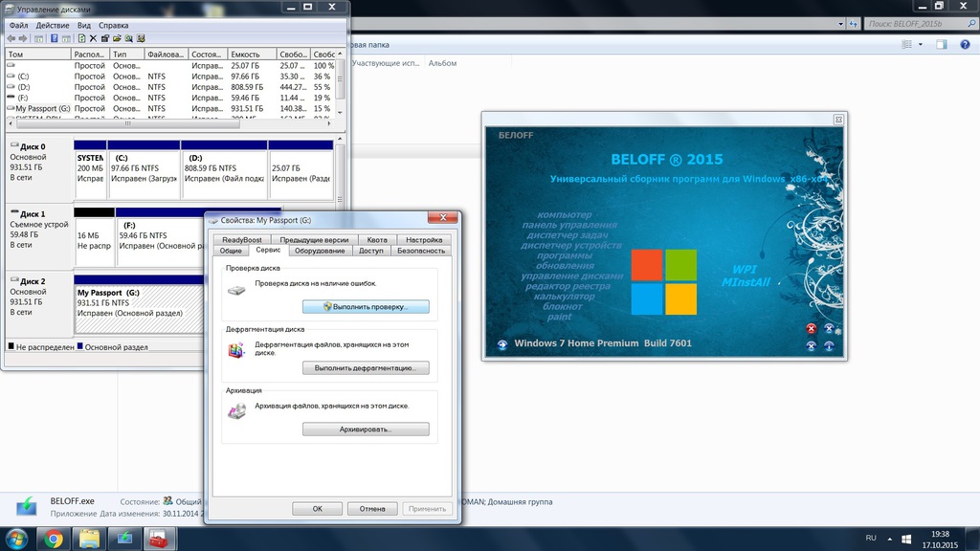980x551 pixels.
Task: Click blue arrow icon beside Windows 7 Home Premium
Action: pos(502,344)
